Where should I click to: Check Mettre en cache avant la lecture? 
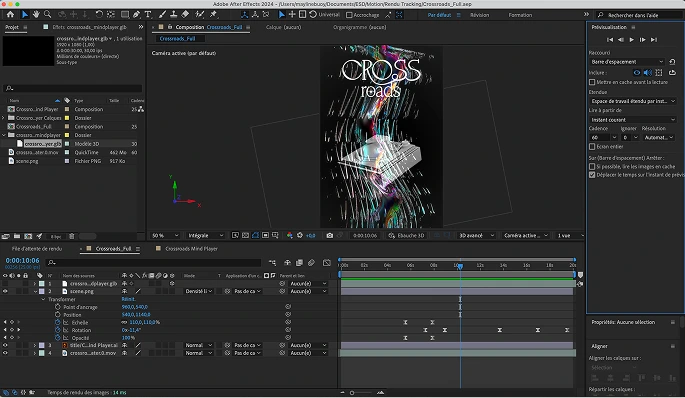[592, 82]
